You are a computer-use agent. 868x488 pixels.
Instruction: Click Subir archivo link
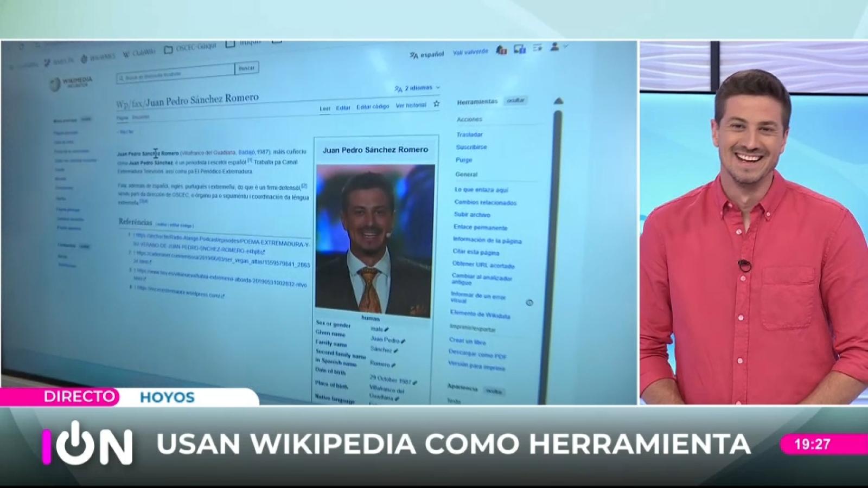tap(471, 215)
